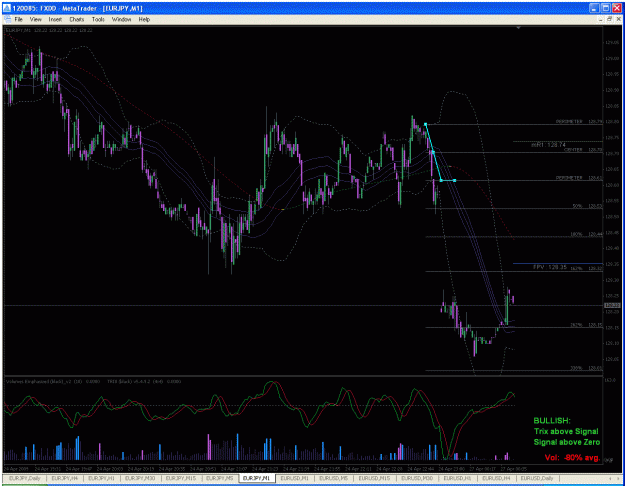
Task: Switch to the EURUSD,M1 chart tab
Action: pos(295,478)
